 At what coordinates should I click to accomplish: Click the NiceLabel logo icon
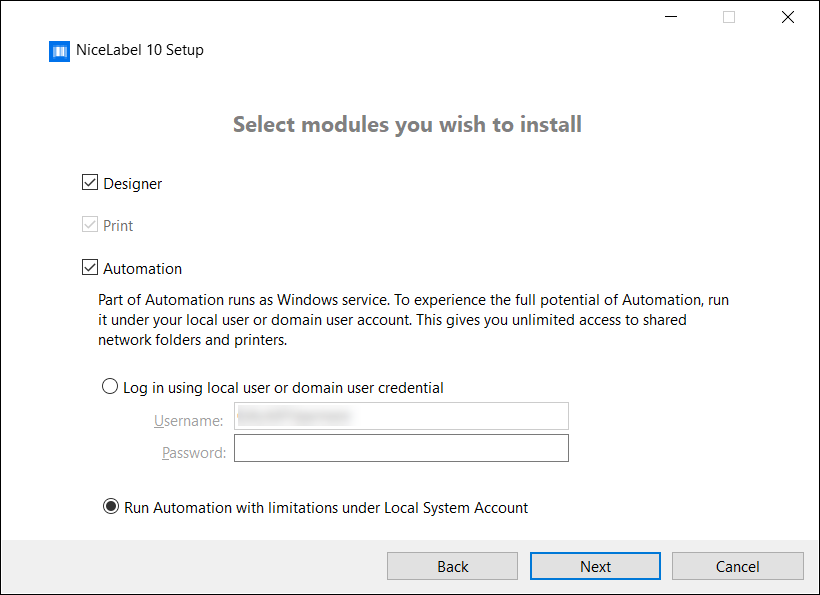pyautogui.click(x=59, y=51)
